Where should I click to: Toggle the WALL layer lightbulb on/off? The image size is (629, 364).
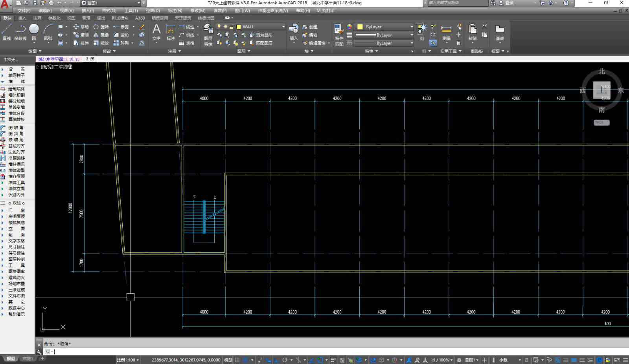pos(219,27)
